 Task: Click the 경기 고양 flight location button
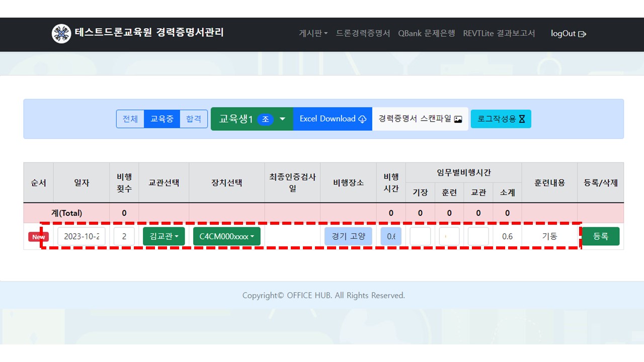tap(348, 236)
